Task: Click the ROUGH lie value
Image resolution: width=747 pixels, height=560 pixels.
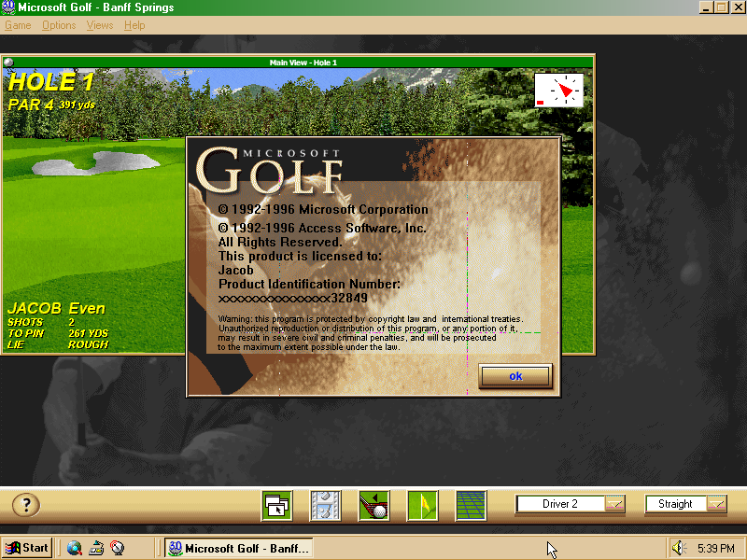Action: (x=88, y=344)
